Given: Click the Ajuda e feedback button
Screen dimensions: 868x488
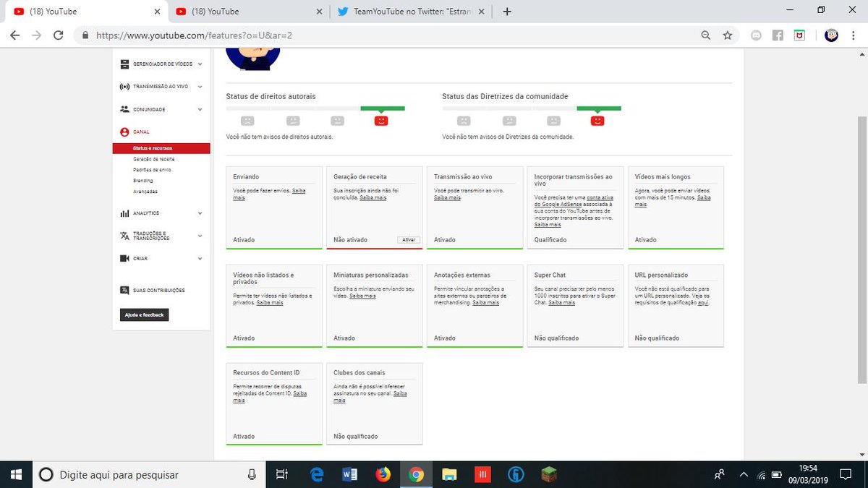Looking at the screenshot, I should [144, 315].
